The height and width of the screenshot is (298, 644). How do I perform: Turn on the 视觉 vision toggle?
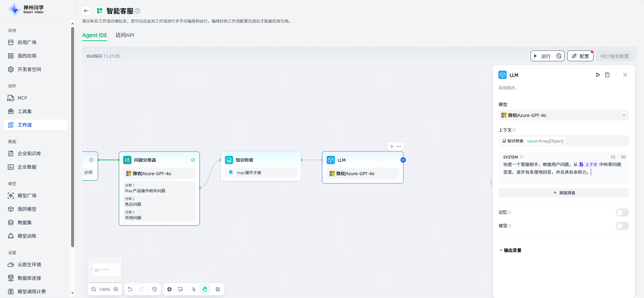click(x=622, y=226)
